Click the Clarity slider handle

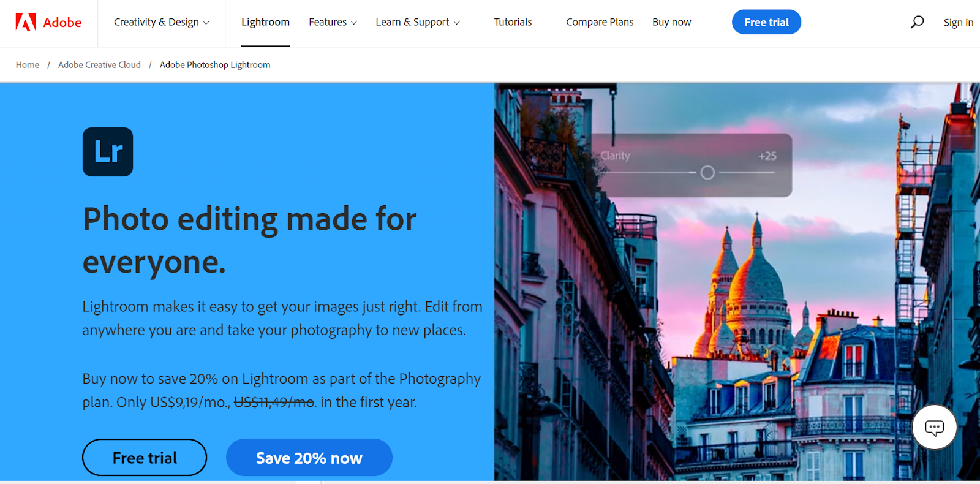pyautogui.click(x=707, y=173)
